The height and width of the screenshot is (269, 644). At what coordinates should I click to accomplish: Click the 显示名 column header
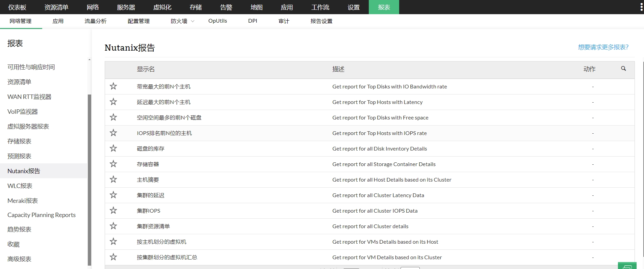[146, 69]
